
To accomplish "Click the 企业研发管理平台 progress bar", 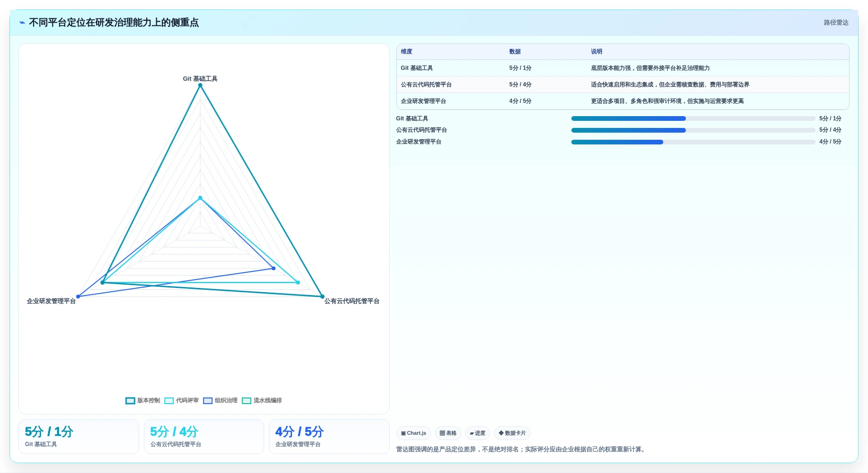I will click(693, 142).
